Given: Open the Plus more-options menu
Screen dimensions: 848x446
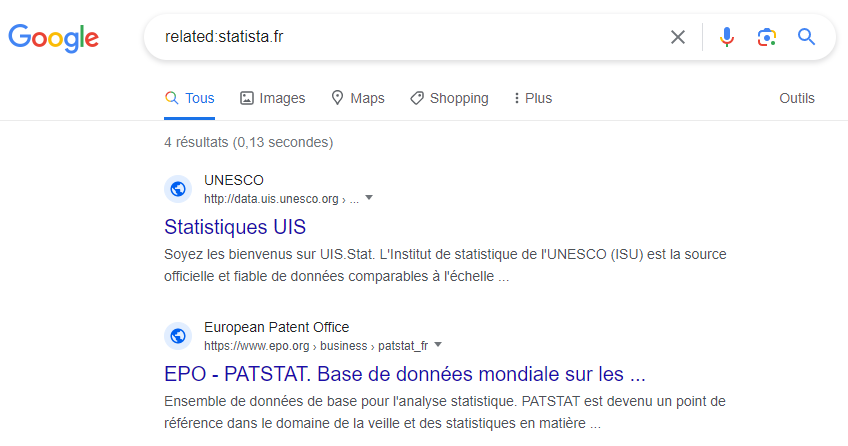Looking at the screenshot, I should (x=533, y=98).
